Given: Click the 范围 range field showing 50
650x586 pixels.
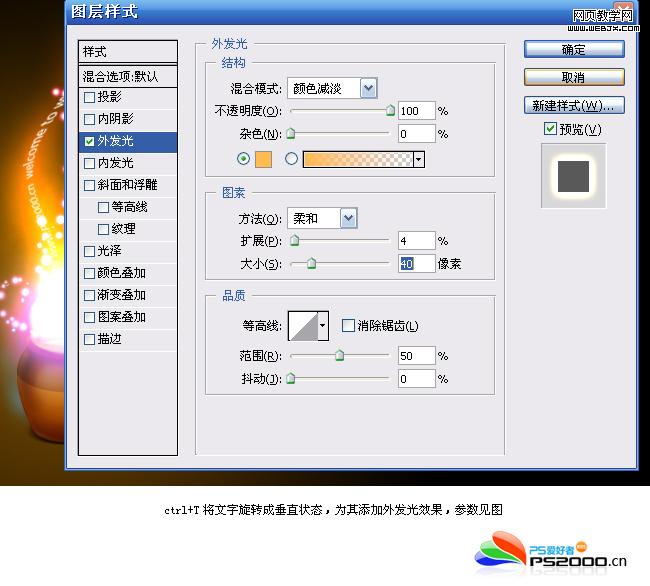Looking at the screenshot, I should pos(417,356).
